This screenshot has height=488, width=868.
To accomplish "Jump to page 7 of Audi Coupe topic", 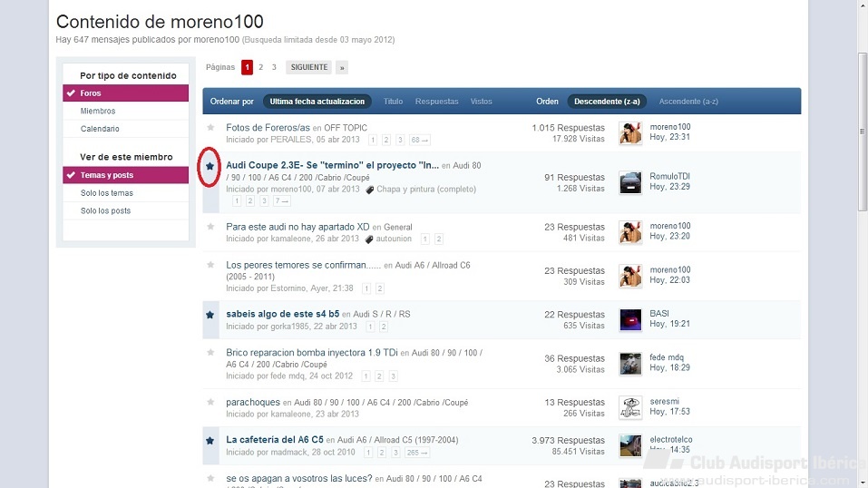I will pyautogui.click(x=281, y=201).
